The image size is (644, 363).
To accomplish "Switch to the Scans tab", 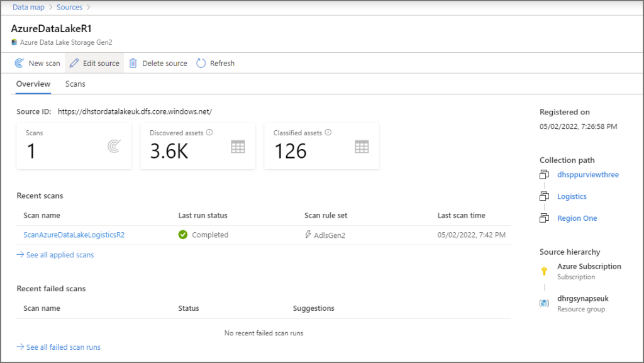I will tap(75, 84).
